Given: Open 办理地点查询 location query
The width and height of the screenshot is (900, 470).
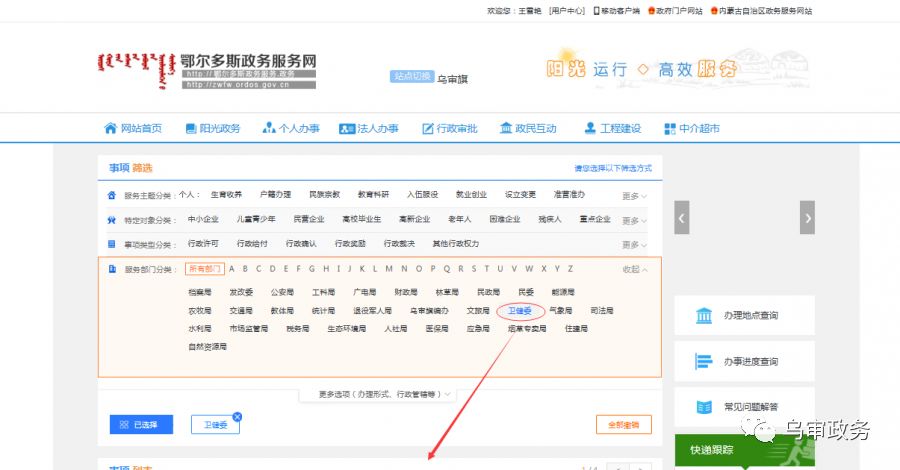Looking at the screenshot, I should (744, 315).
